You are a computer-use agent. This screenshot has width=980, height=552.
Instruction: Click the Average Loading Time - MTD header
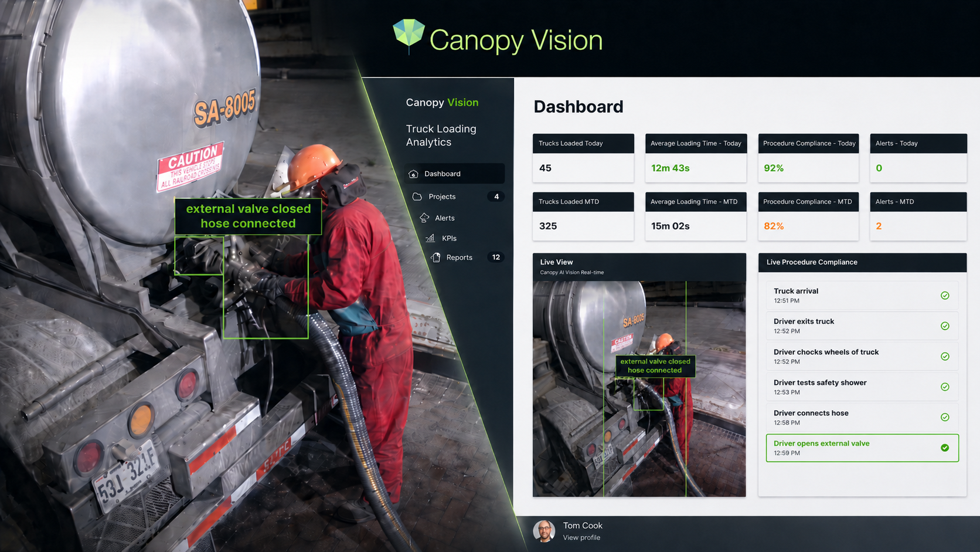(696, 202)
